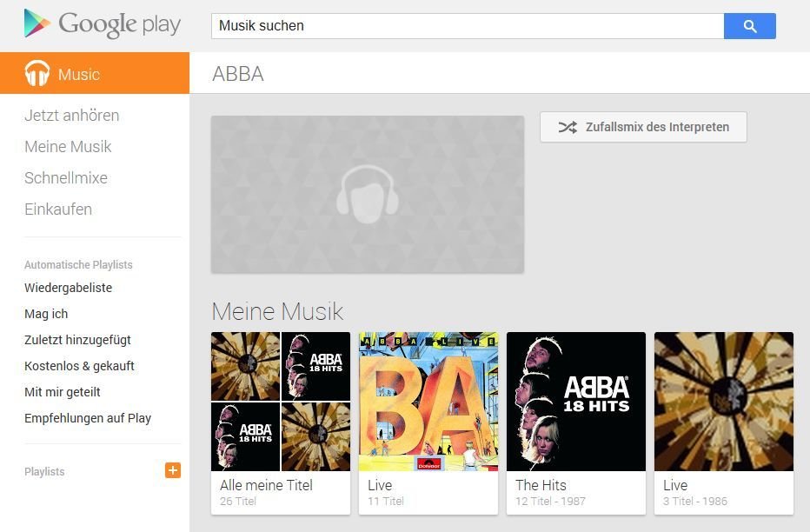Viewport: 810px width, 532px height.
Task: Click the 'Alle meine Titel' title text
Action: pos(267,485)
